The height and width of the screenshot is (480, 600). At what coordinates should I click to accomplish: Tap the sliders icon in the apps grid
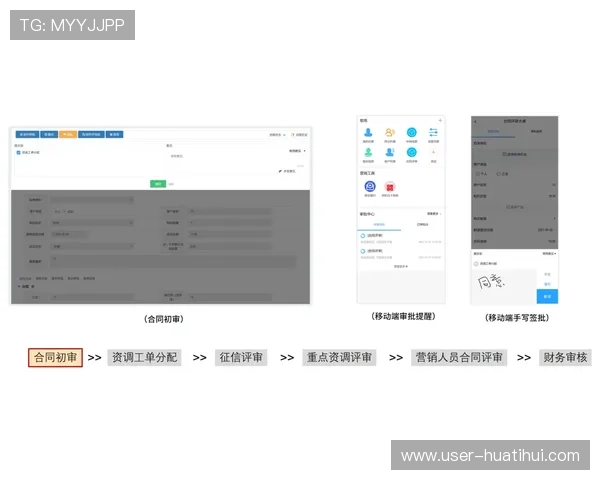433,132
